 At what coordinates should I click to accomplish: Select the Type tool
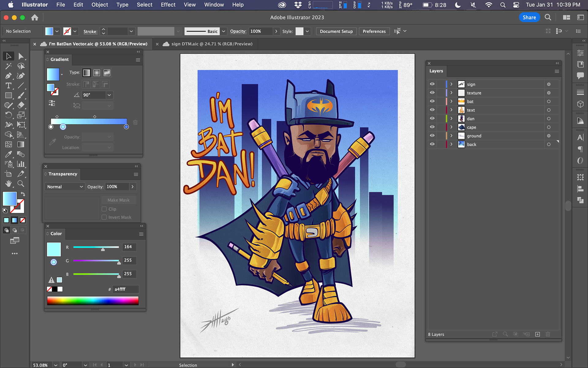click(x=9, y=86)
